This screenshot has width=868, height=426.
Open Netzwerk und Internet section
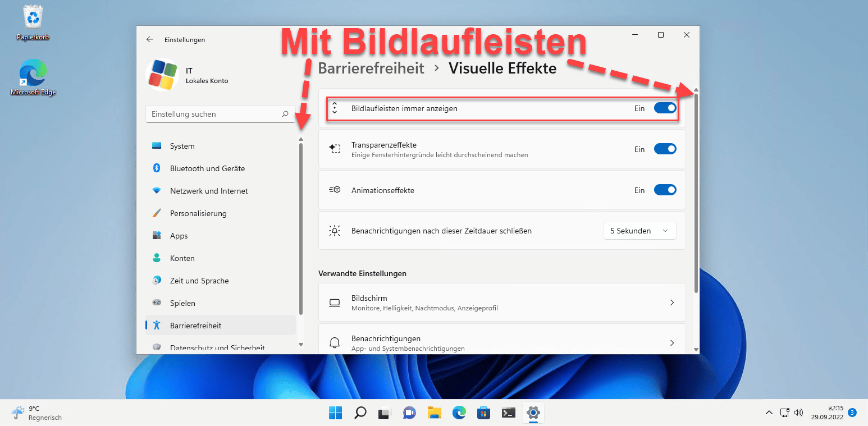tap(220, 191)
